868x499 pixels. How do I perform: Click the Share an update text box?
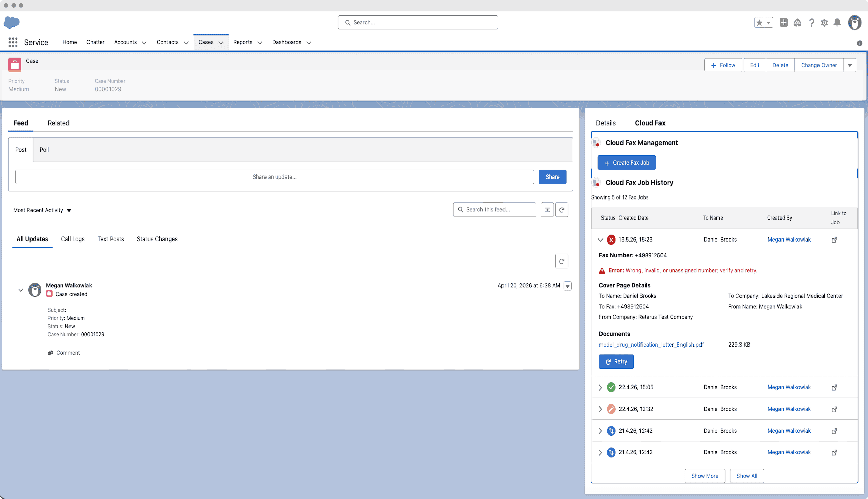coord(274,177)
